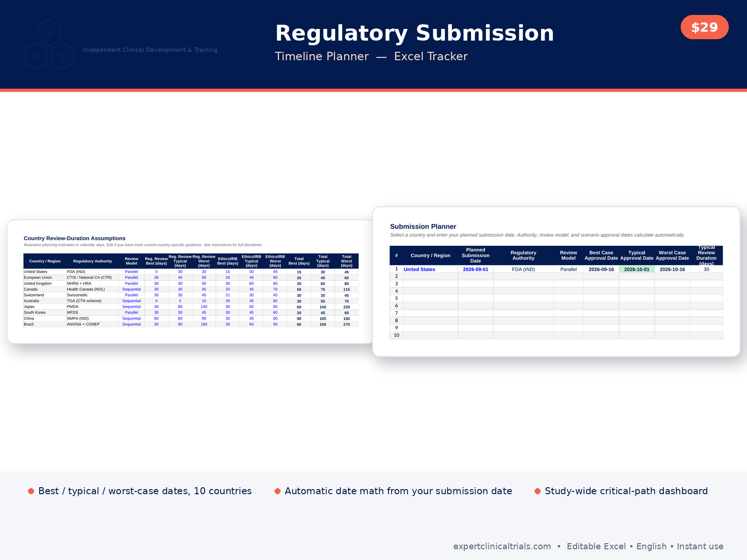Click the 'Country Review-Duration Assumptions' heading

75,238
